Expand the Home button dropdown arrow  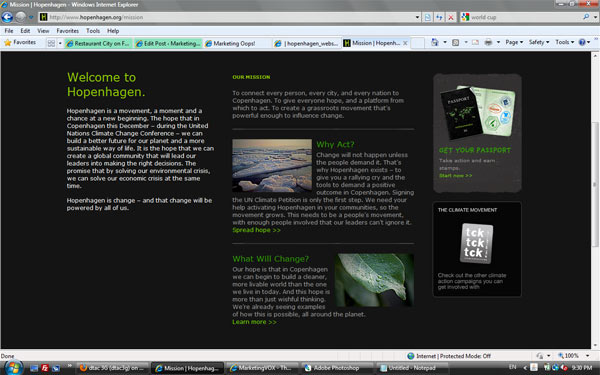point(445,42)
